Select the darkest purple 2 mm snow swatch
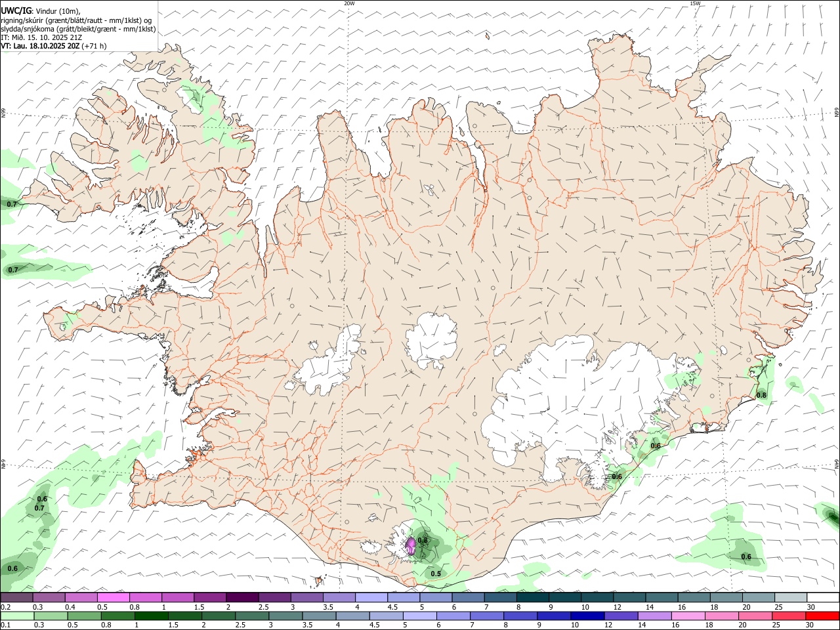 (x=242, y=597)
